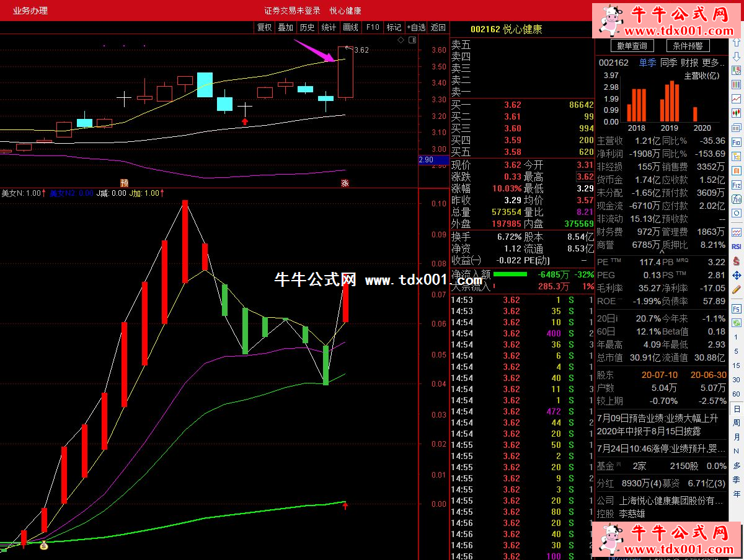Image resolution: width=744 pixels, height=560 pixels.
Task: Switch chart to 30-minute period
Action: [x=737, y=380]
